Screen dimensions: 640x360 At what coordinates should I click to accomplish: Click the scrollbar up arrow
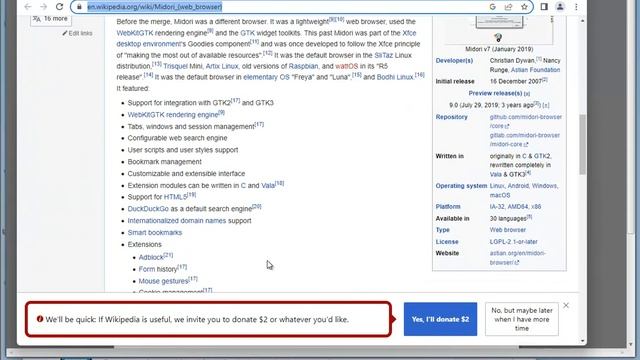(x=582, y=20)
